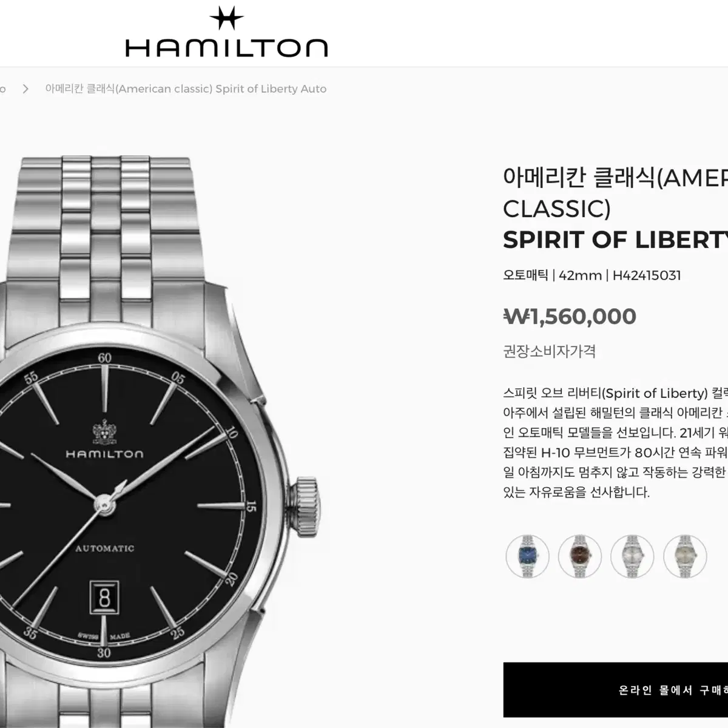Image resolution: width=728 pixels, height=728 pixels.
Task: Click the watch crown on product image
Action: (307, 507)
